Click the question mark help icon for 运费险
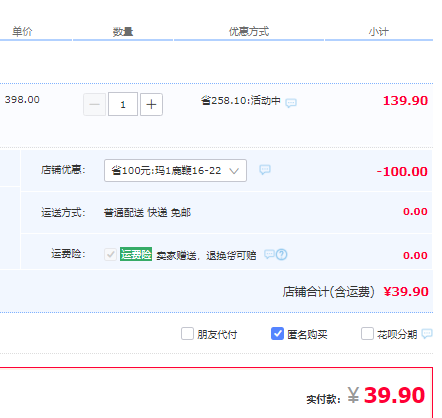The image size is (442, 418). click(x=282, y=255)
